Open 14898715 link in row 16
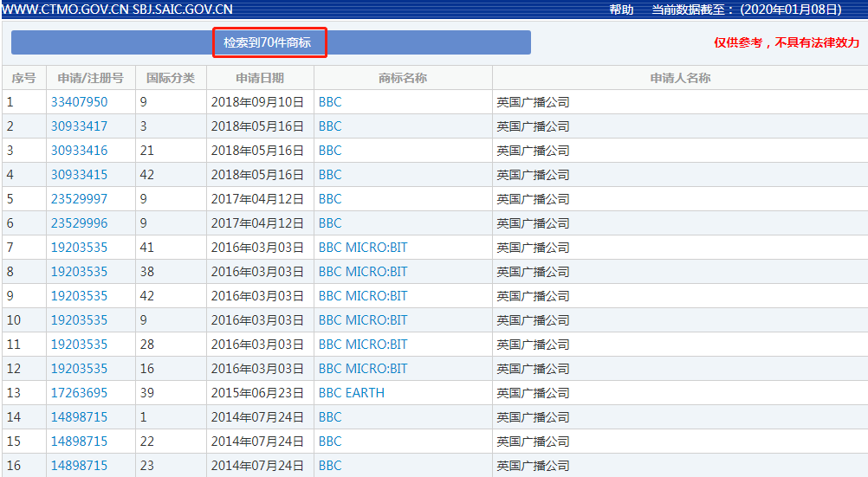This screenshot has height=477, width=868. (x=79, y=466)
